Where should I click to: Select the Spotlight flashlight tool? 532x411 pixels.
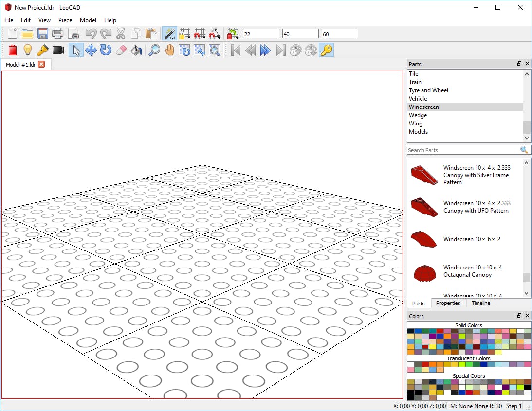point(43,50)
